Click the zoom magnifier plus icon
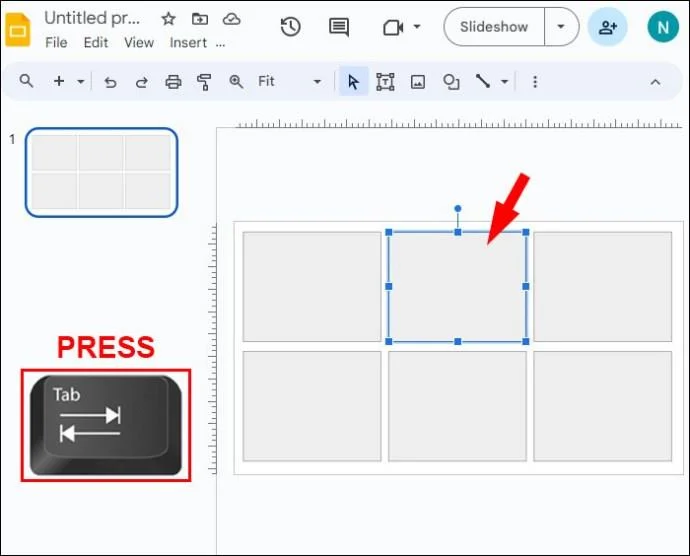The width and height of the screenshot is (690, 556). pyautogui.click(x=236, y=81)
